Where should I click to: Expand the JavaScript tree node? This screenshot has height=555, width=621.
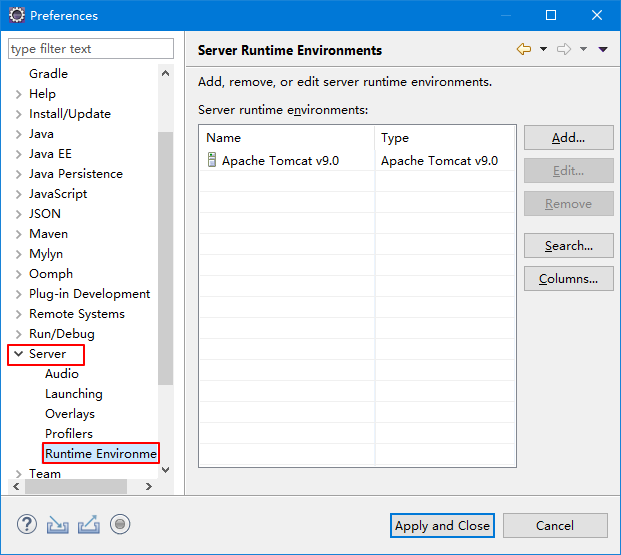(x=18, y=194)
